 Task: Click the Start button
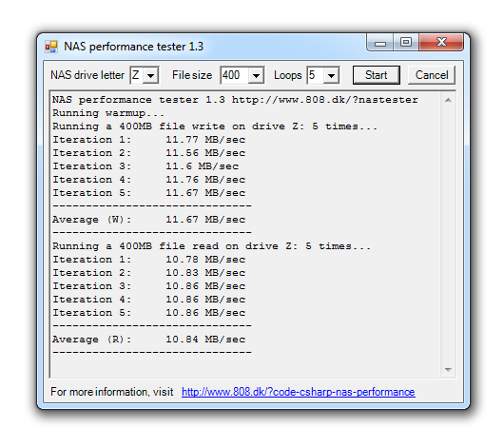(376, 75)
